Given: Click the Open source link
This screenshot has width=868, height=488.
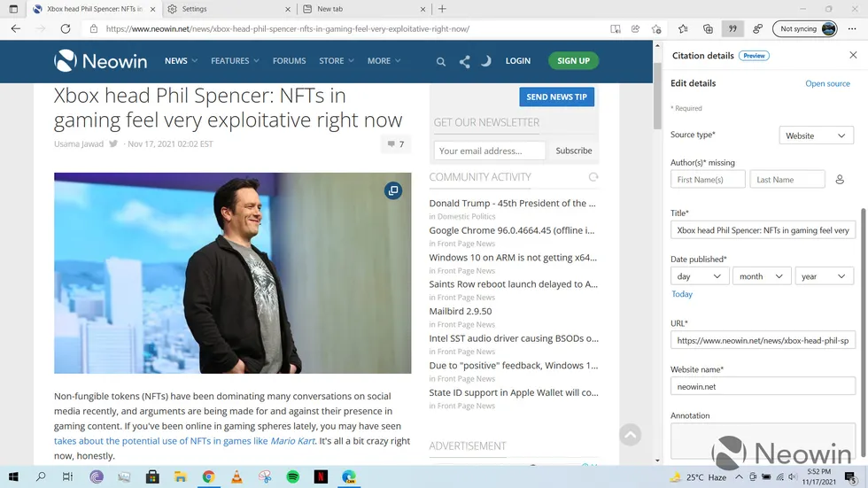Looking at the screenshot, I should click(x=827, y=83).
